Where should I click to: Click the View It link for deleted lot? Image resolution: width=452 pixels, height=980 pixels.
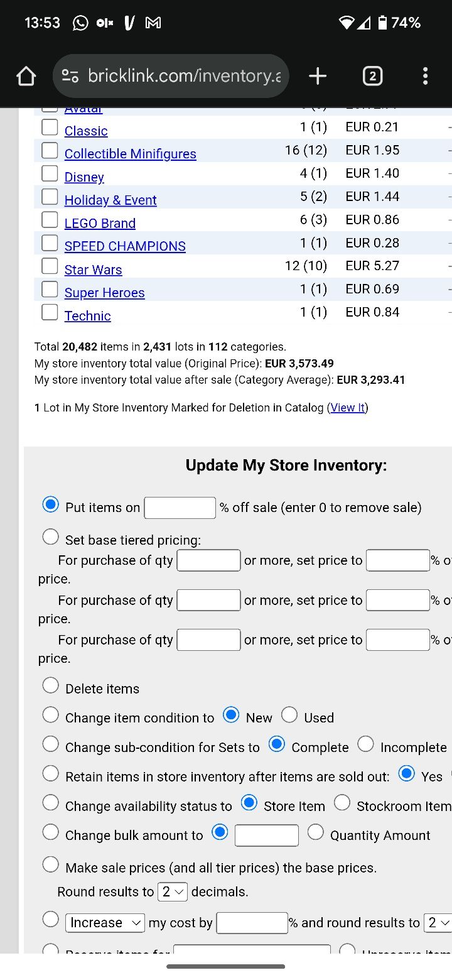click(348, 408)
